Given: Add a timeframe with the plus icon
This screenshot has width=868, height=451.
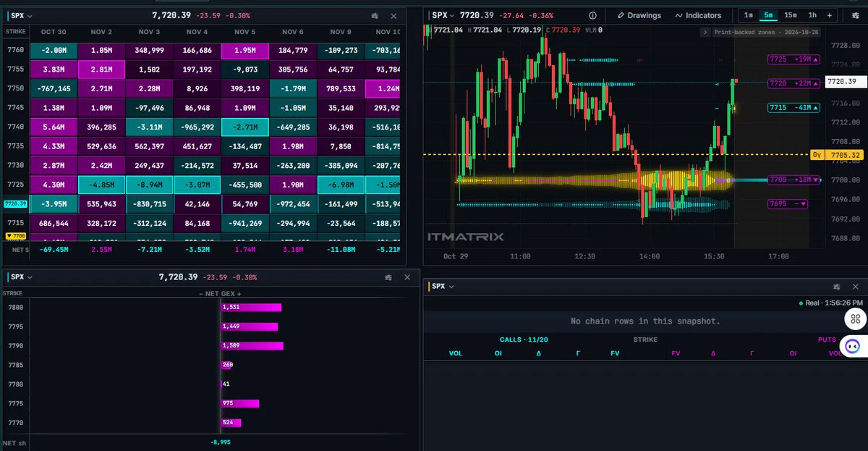Looking at the screenshot, I should click(829, 15).
